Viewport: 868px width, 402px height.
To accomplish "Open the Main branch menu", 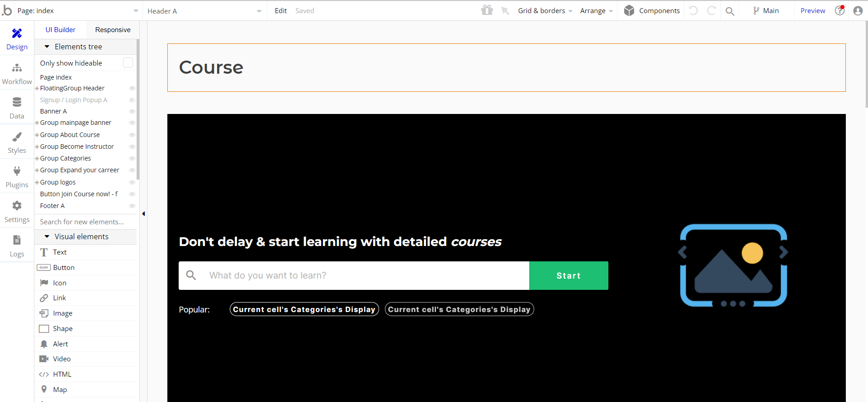I will [x=766, y=11].
